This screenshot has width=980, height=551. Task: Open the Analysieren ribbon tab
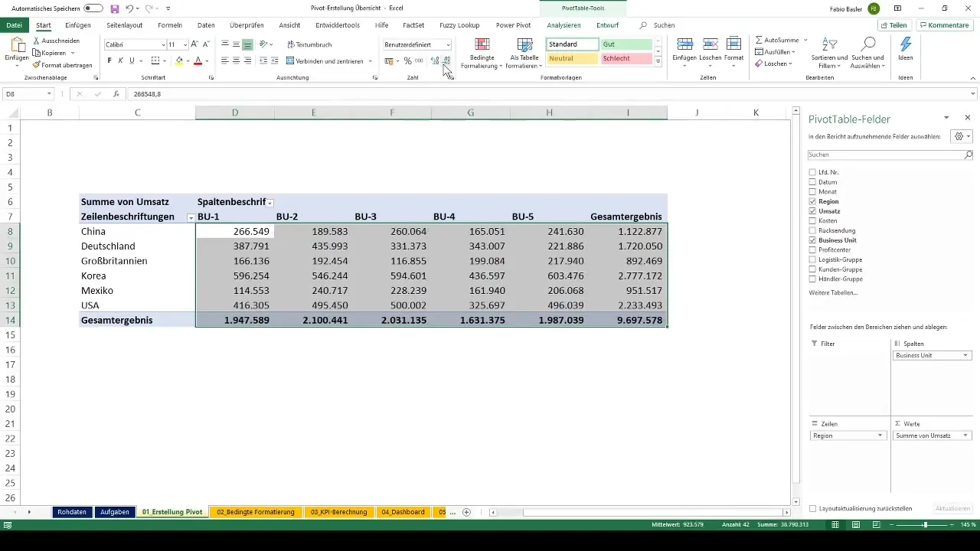click(563, 25)
